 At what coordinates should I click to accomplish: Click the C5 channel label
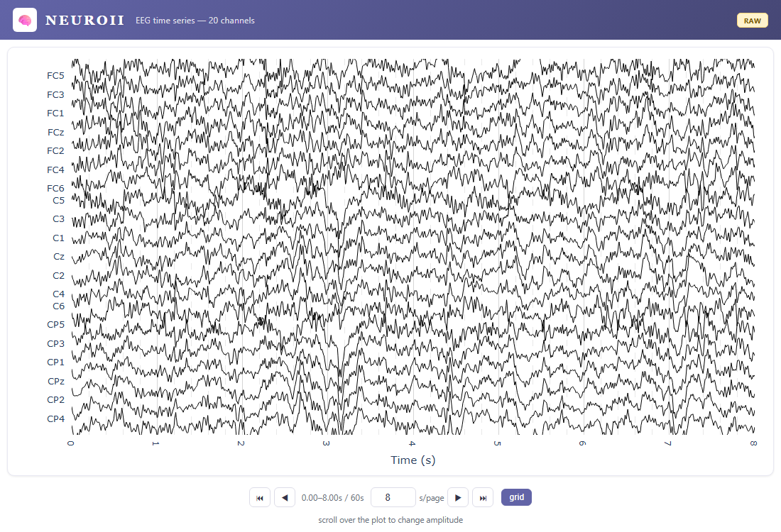click(58, 201)
